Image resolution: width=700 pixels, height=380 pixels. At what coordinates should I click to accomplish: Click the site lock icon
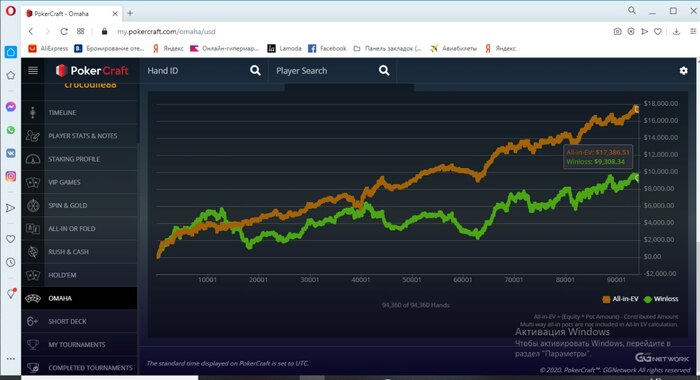pyautogui.click(x=104, y=31)
